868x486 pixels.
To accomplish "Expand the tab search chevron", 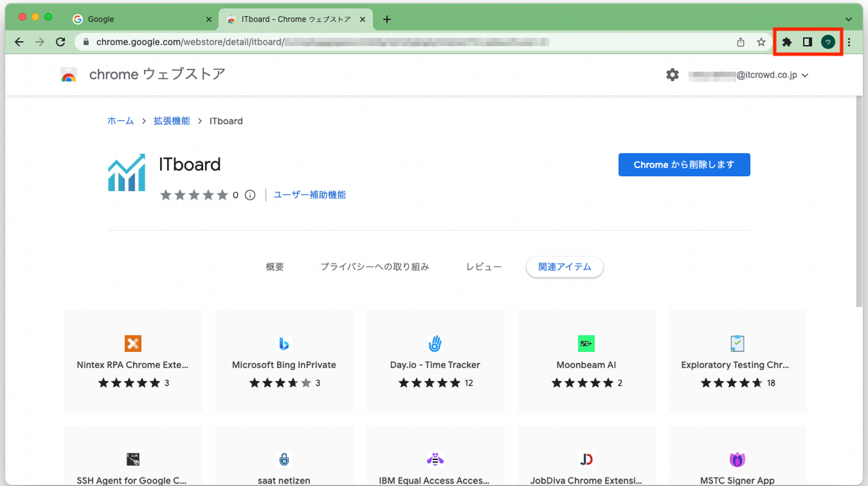I will point(848,20).
